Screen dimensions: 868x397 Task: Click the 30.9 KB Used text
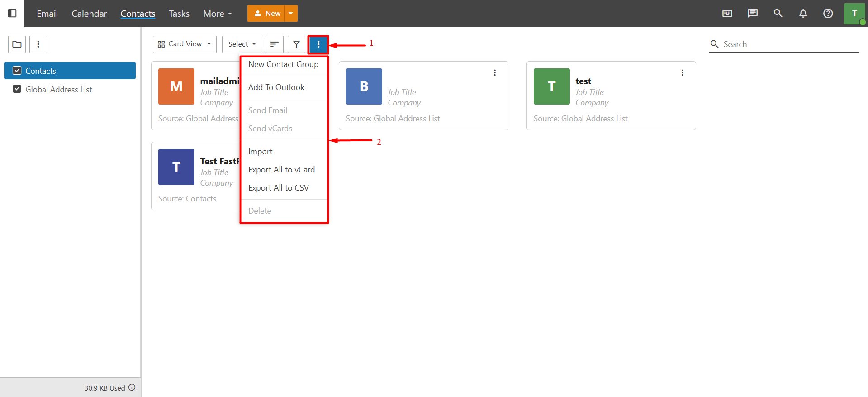105,388
